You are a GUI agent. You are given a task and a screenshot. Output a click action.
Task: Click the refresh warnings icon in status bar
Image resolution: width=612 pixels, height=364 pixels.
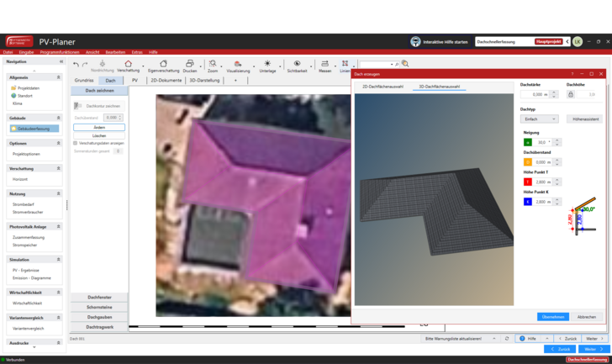[507, 339]
